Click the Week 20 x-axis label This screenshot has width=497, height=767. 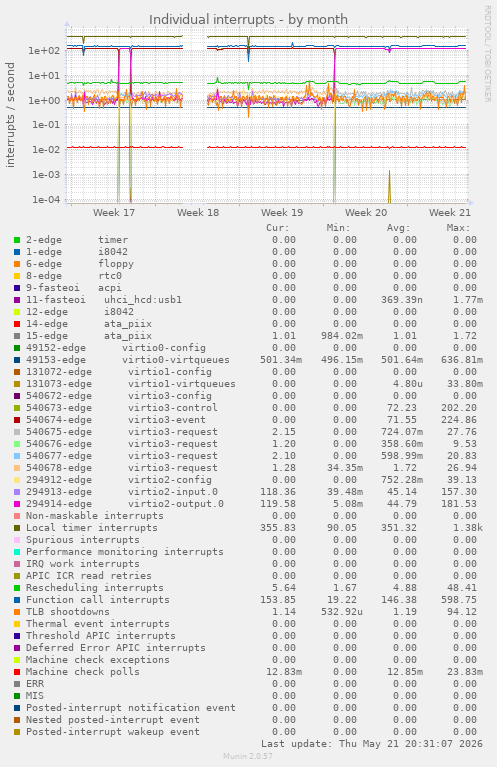coord(366,213)
